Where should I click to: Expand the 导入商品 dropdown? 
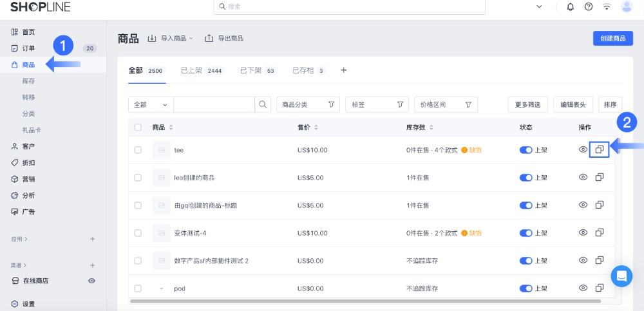pos(171,39)
